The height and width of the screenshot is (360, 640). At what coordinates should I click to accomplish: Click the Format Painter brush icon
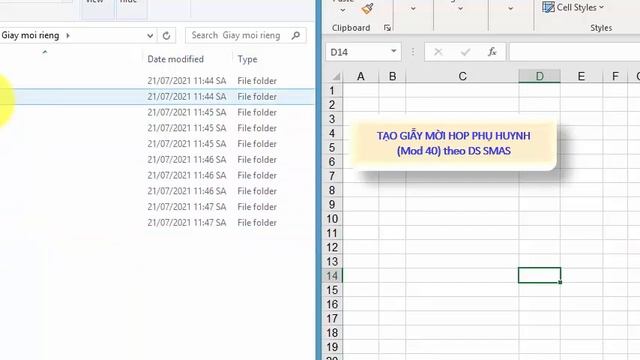point(367,9)
